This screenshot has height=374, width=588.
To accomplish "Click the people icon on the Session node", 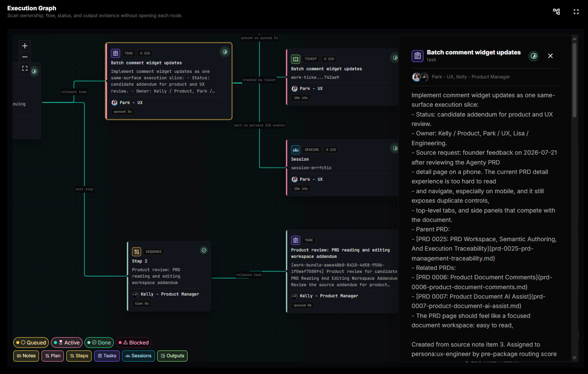I will (295, 150).
